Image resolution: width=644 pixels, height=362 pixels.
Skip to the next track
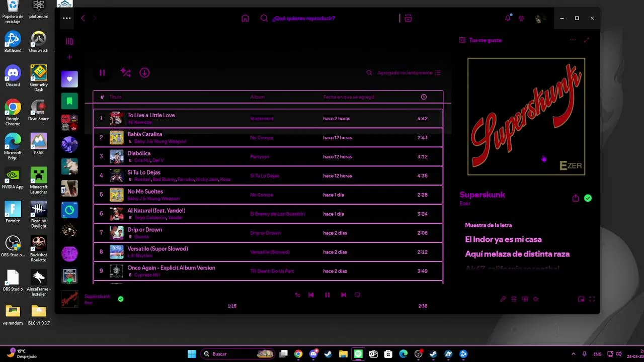pos(344,295)
